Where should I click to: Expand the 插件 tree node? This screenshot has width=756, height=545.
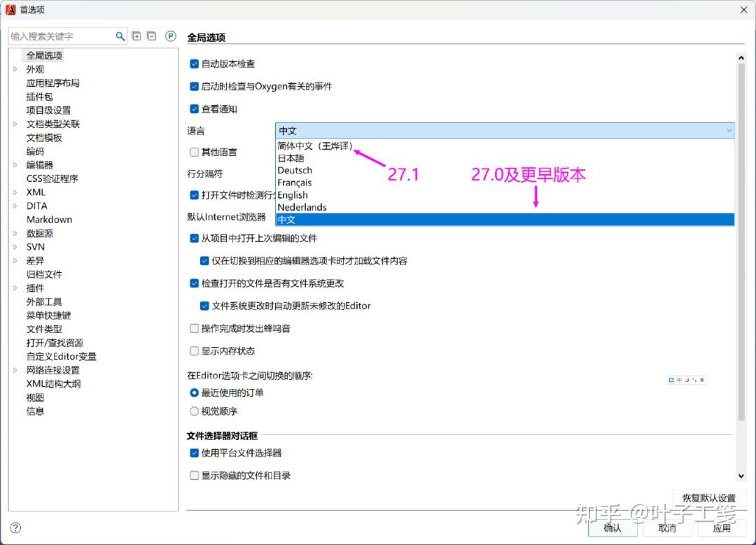tap(15, 288)
